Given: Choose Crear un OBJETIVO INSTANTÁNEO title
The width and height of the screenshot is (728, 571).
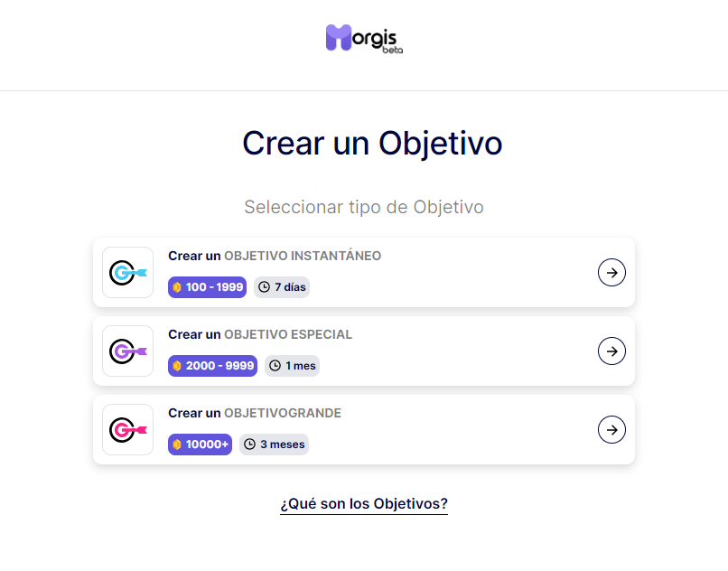Looking at the screenshot, I should click(x=275, y=256).
